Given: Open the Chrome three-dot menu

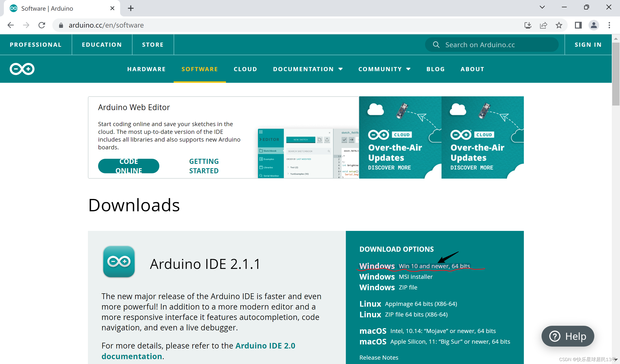Looking at the screenshot, I should [x=609, y=25].
